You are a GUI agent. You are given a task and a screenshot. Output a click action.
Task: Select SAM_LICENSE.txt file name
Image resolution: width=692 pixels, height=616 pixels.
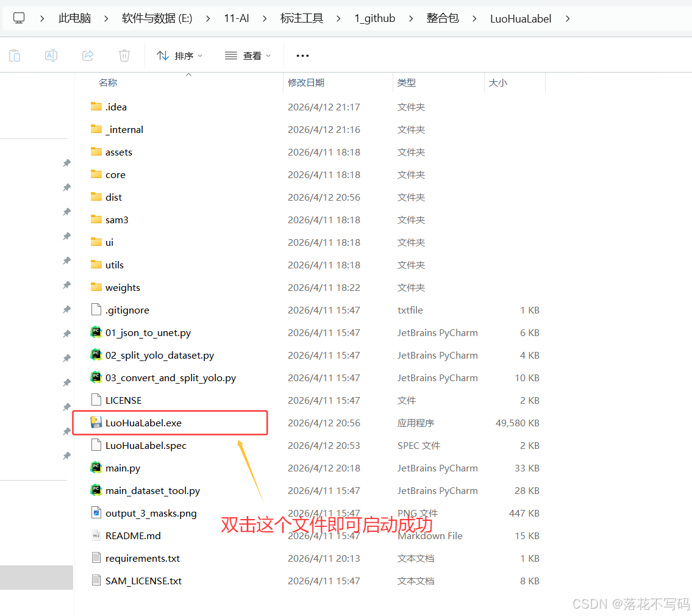tap(143, 581)
